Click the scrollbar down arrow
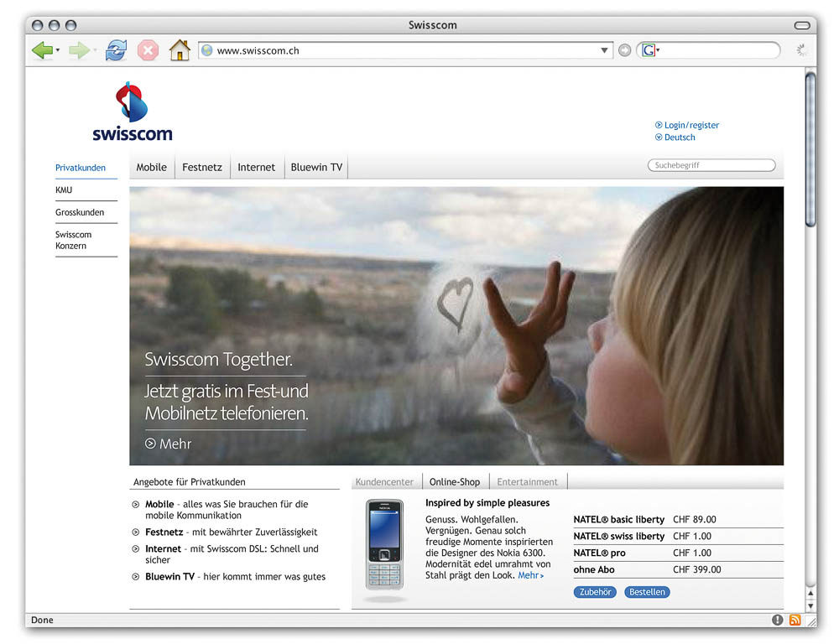The width and height of the screenshot is (839, 644). click(810, 605)
